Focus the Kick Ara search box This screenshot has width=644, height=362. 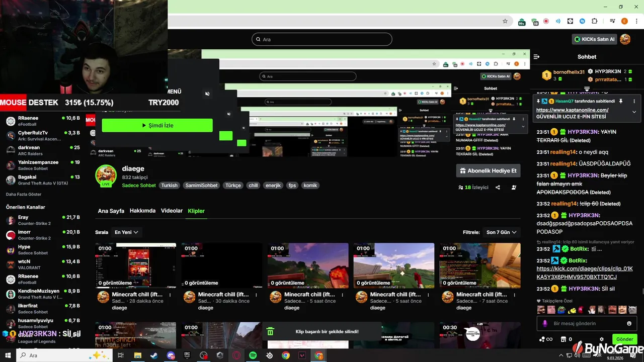point(322,39)
